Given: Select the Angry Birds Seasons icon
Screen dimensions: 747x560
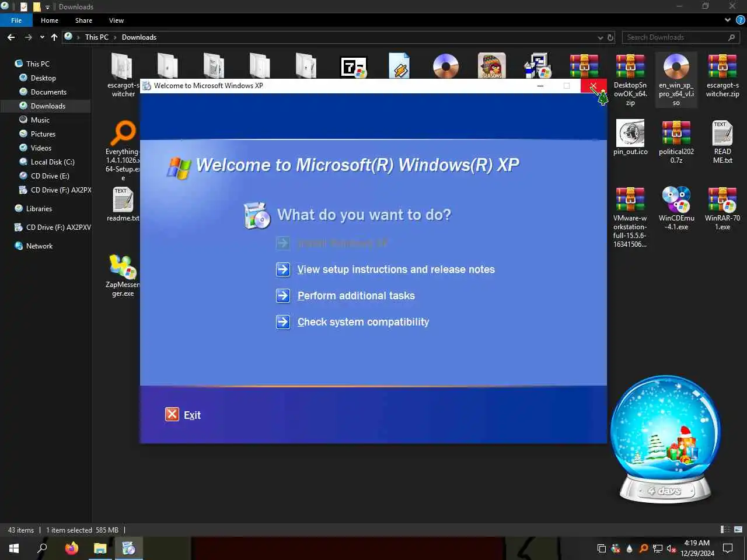Looking at the screenshot, I should (x=492, y=66).
